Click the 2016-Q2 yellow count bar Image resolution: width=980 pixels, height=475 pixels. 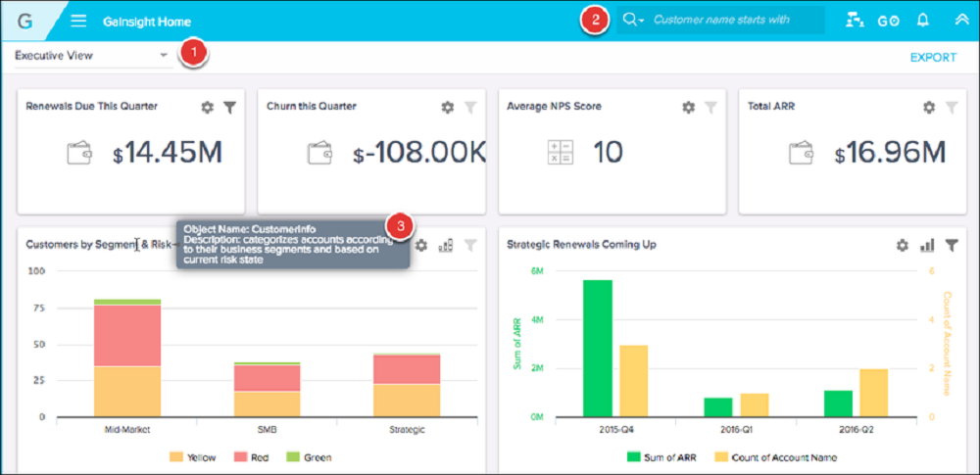[x=874, y=393]
